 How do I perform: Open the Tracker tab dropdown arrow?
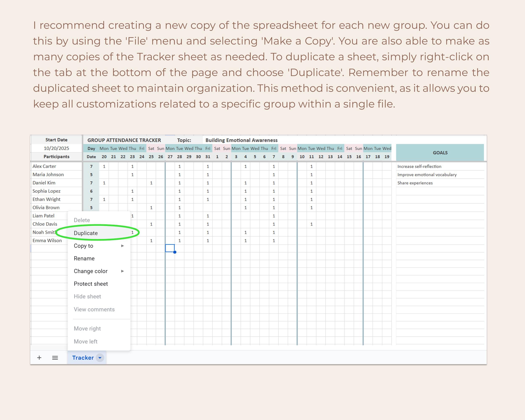click(x=100, y=357)
